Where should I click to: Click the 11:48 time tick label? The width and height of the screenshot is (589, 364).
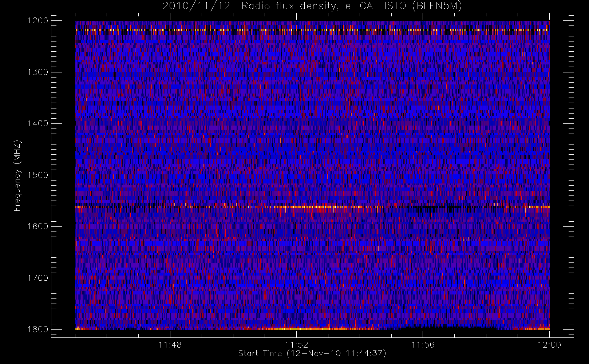point(170,345)
